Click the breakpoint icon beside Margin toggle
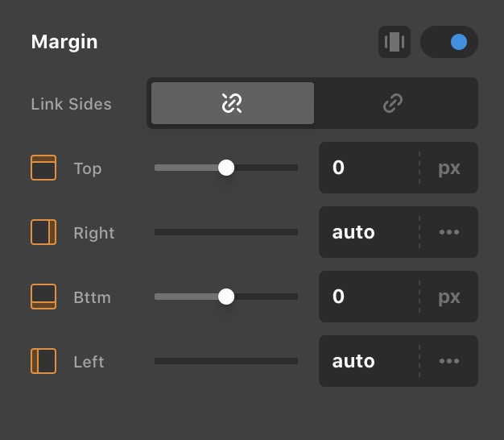This screenshot has height=440, width=504. pyautogui.click(x=395, y=42)
